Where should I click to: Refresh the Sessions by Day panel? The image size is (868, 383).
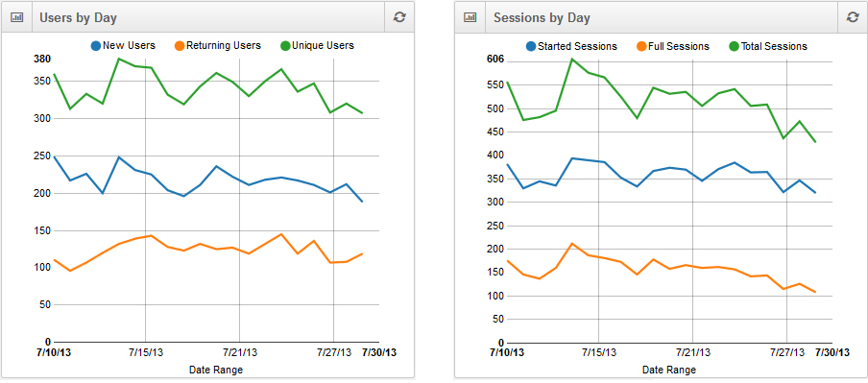click(853, 17)
